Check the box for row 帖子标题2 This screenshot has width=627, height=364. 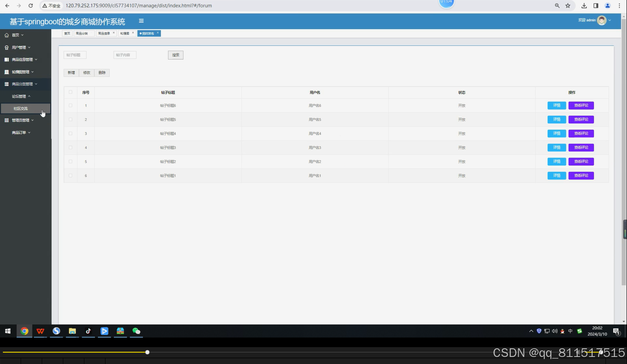coord(70,162)
